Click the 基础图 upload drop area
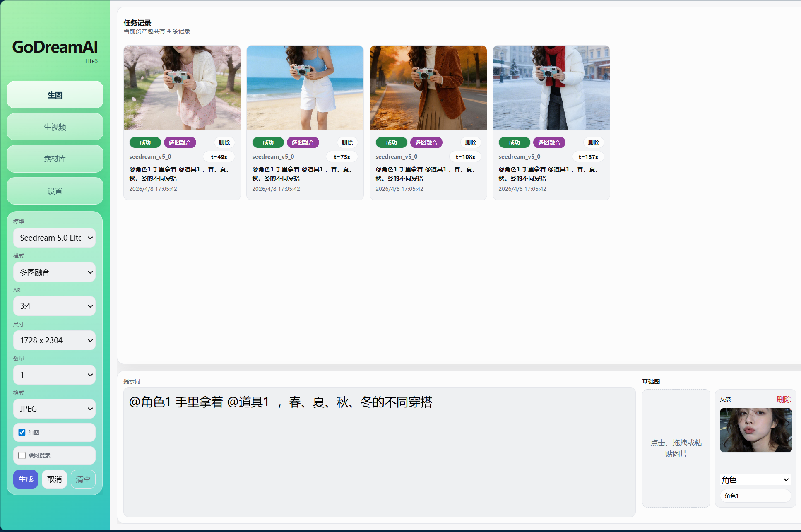The image size is (801, 532). (x=676, y=448)
